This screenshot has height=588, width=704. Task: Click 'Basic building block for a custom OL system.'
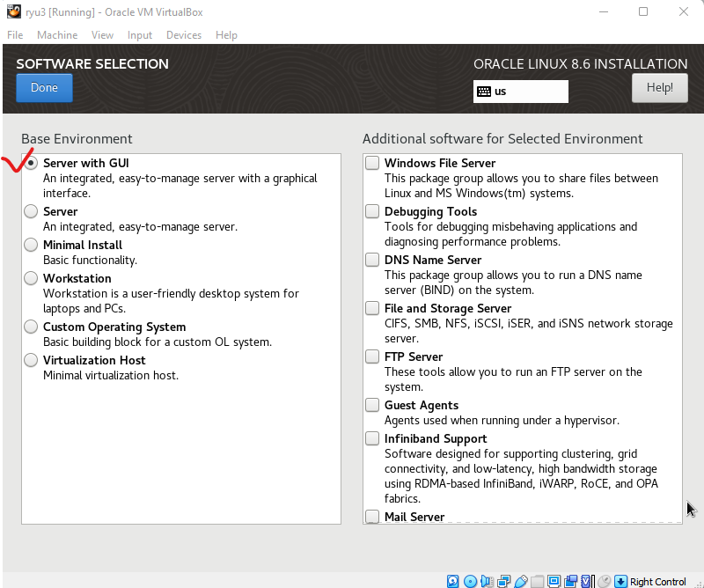pos(158,342)
